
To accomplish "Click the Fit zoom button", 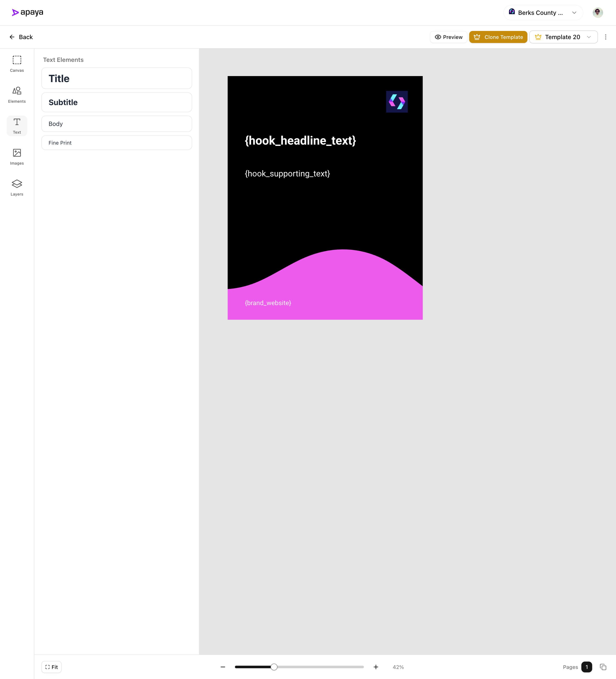I will [51, 667].
